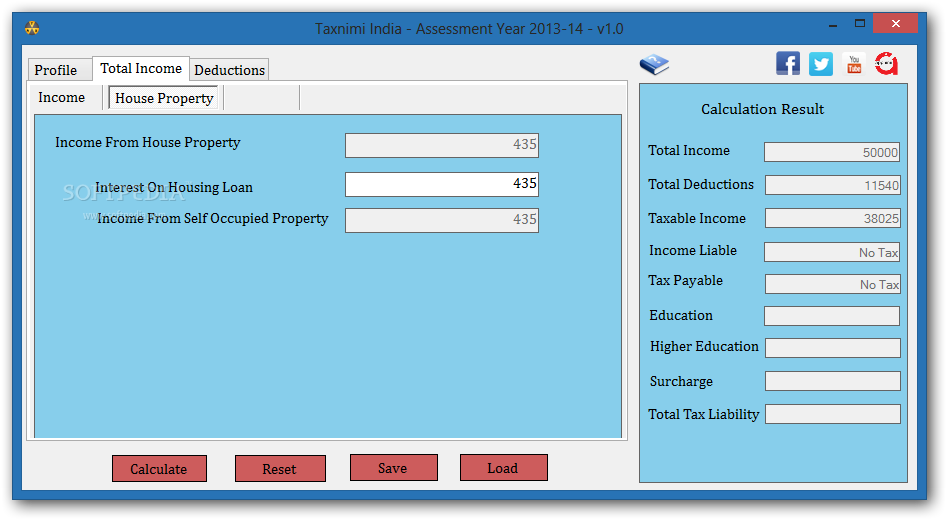
Task: Open the help book icon
Action: click(655, 64)
